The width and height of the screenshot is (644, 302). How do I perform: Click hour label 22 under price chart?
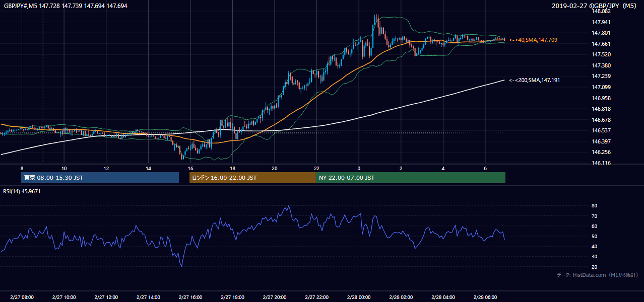(316, 168)
